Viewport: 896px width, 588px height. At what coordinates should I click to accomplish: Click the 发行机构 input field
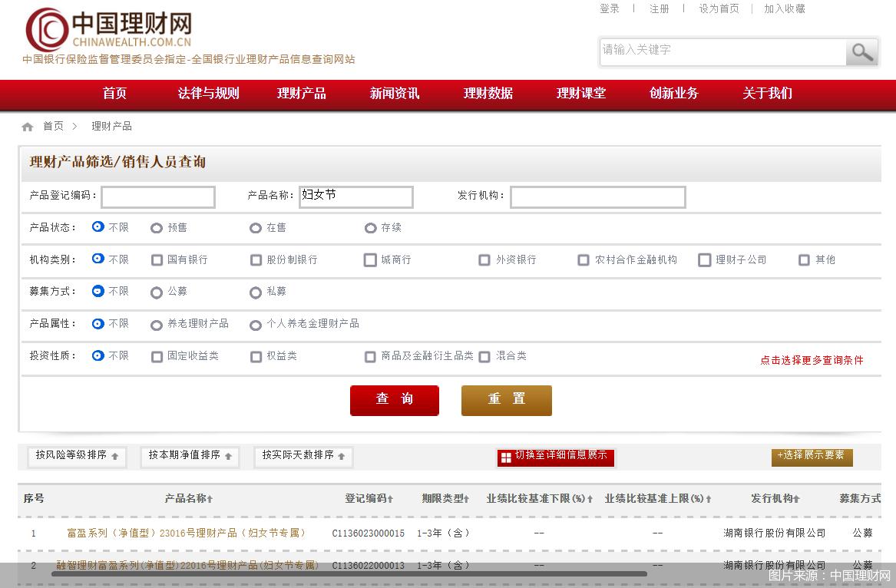(598, 197)
